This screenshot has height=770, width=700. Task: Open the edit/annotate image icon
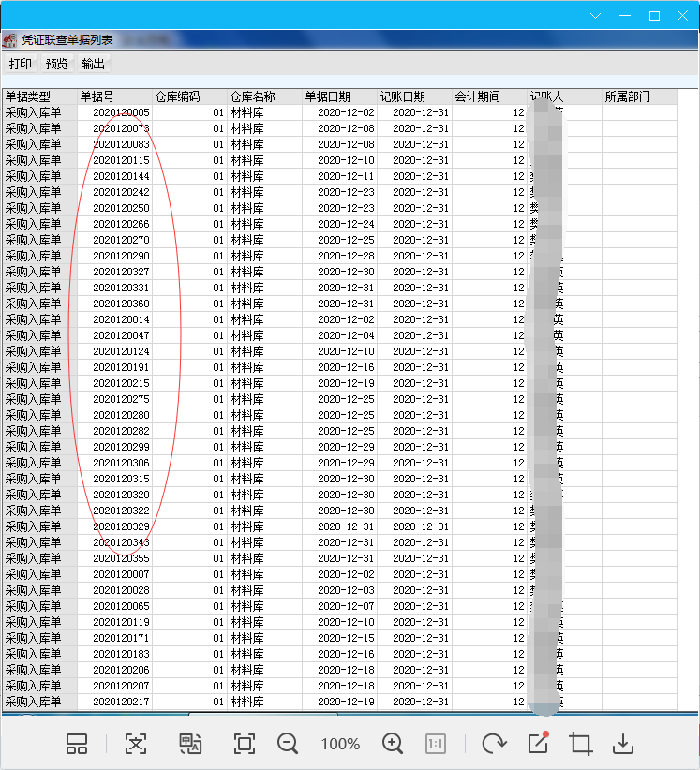point(539,743)
